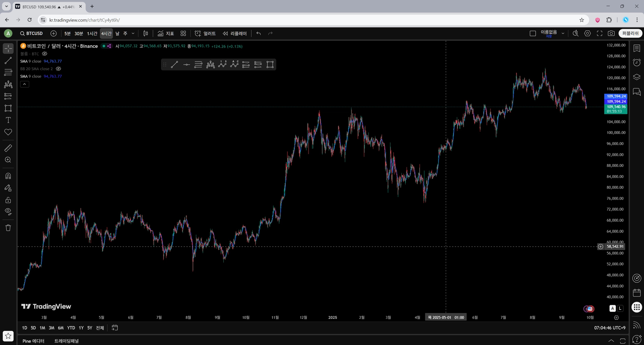Image resolution: width=644 pixels, height=345 pixels.
Task: Open indicator templates grid icon
Action: pyautogui.click(x=183, y=33)
